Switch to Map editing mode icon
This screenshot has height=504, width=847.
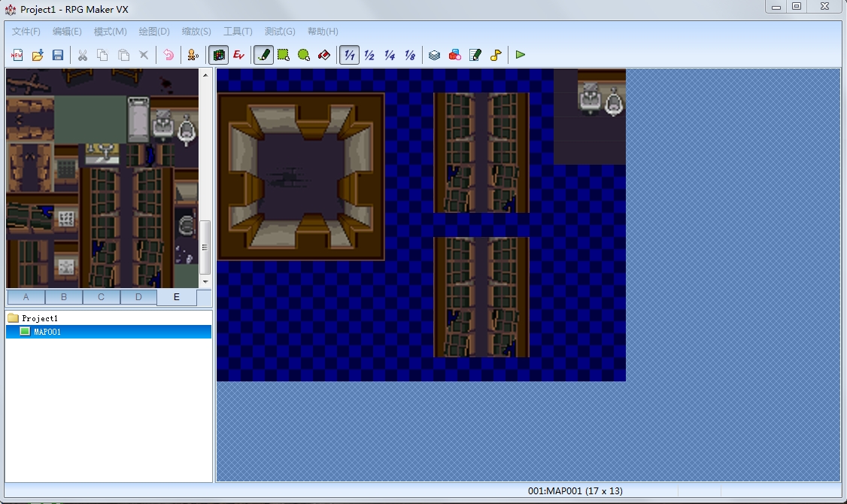click(219, 55)
